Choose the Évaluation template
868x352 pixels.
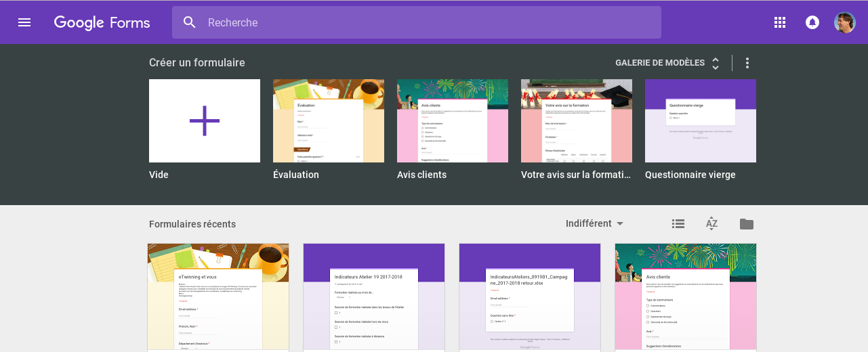[329, 121]
